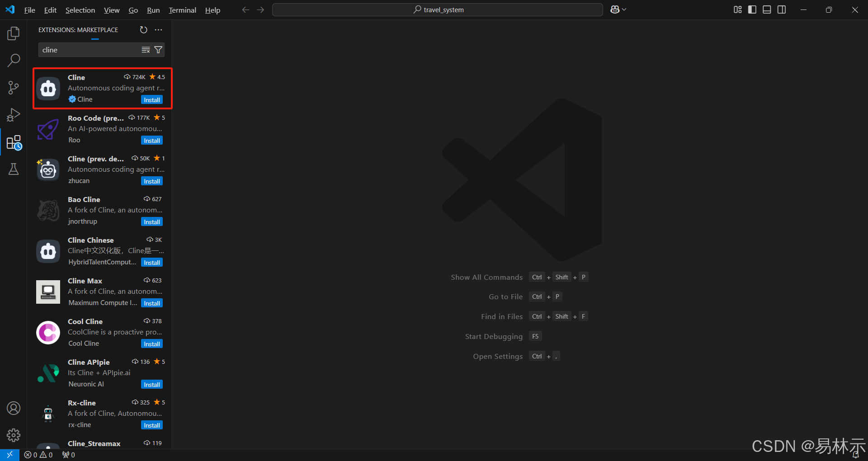This screenshot has height=461, width=868.
Task: Install Cline (prev. de...) by zhucan
Action: pyautogui.click(x=152, y=181)
